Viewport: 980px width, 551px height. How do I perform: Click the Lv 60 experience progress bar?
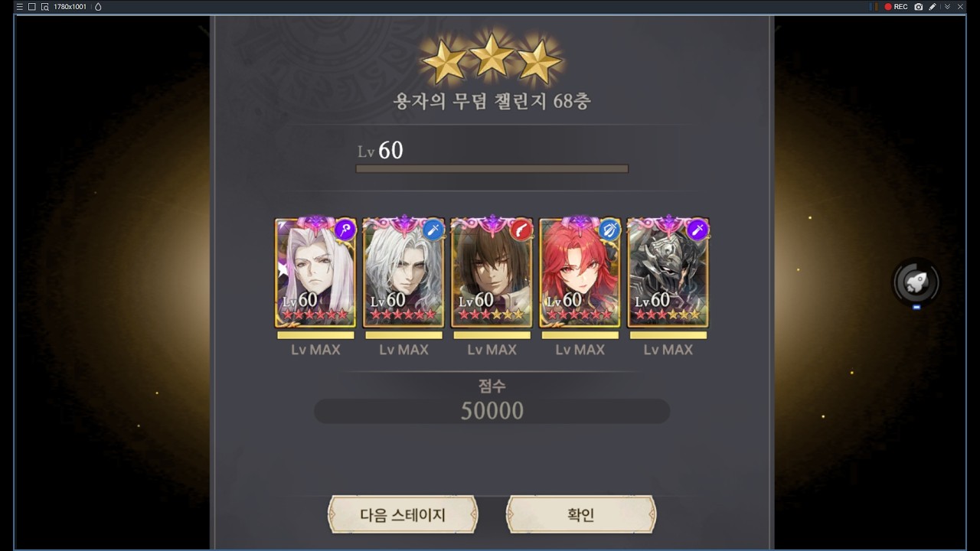[x=492, y=168]
